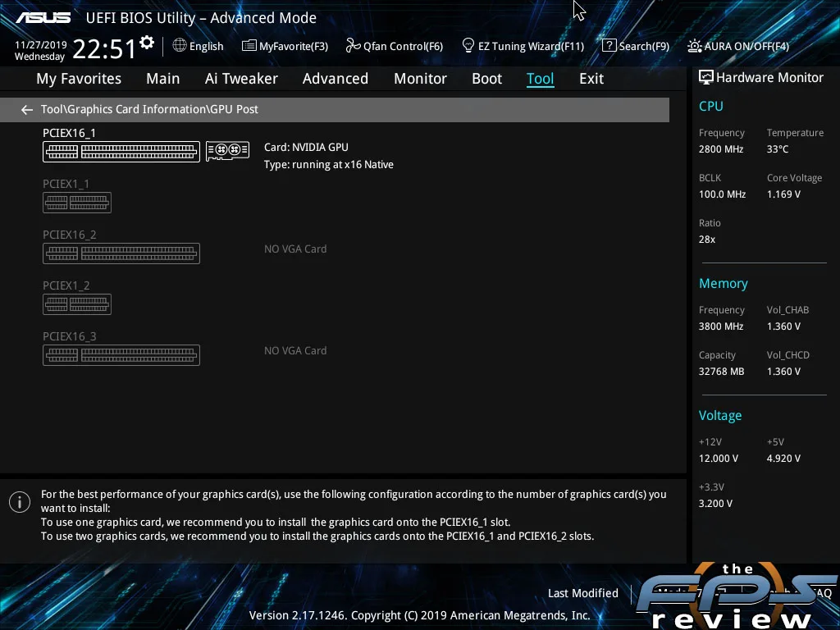Click 'NO VGA Card' for PCIEX16_2
Screen dimensions: 840x630
(x=295, y=249)
